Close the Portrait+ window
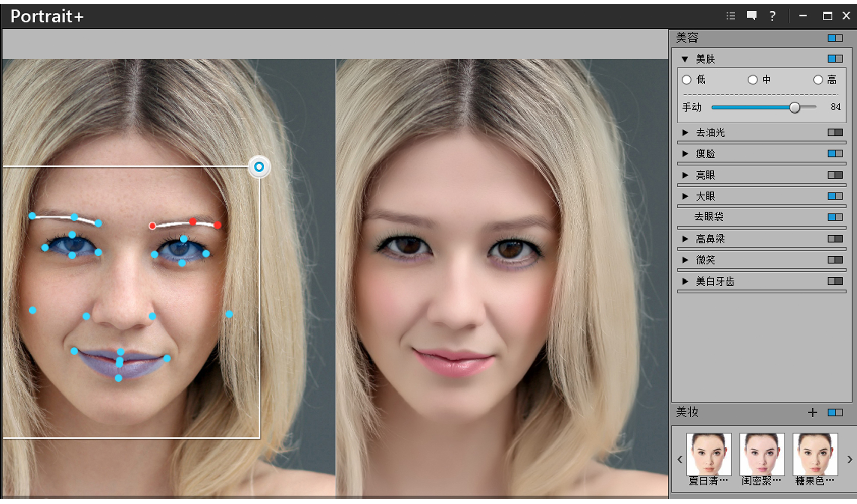 846,16
